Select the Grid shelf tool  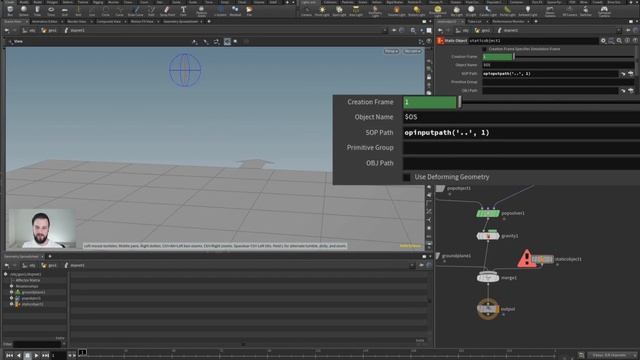(64, 11)
